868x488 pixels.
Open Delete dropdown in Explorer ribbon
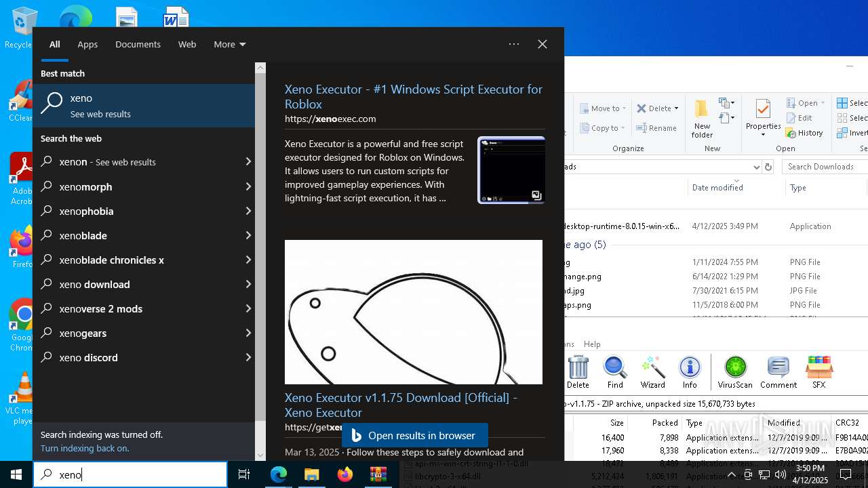pos(676,108)
